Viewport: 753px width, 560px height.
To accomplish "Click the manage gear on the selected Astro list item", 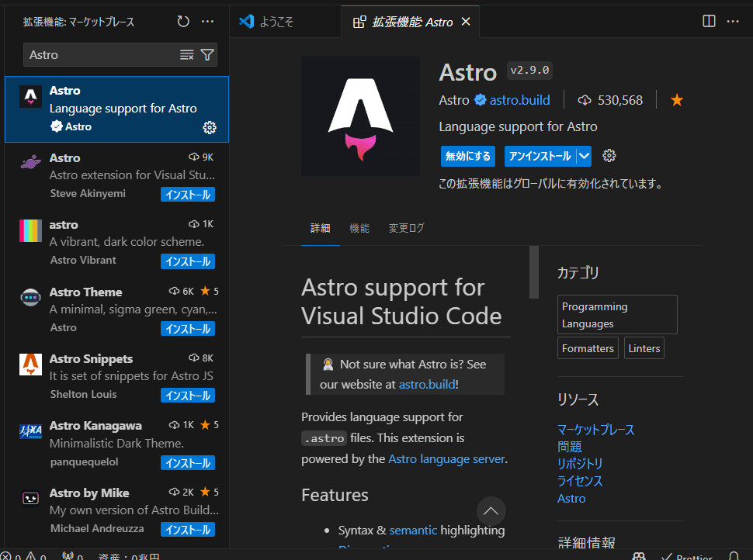I will pyautogui.click(x=209, y=127).
